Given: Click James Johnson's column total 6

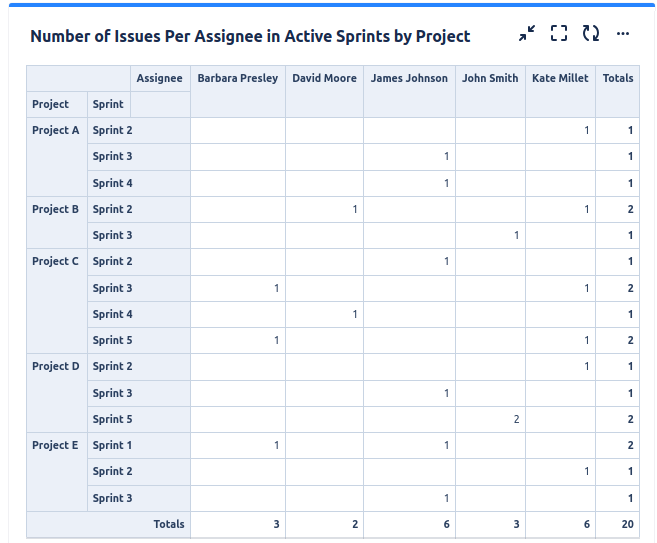Looking at the screenshot, I should click(447, 524).
